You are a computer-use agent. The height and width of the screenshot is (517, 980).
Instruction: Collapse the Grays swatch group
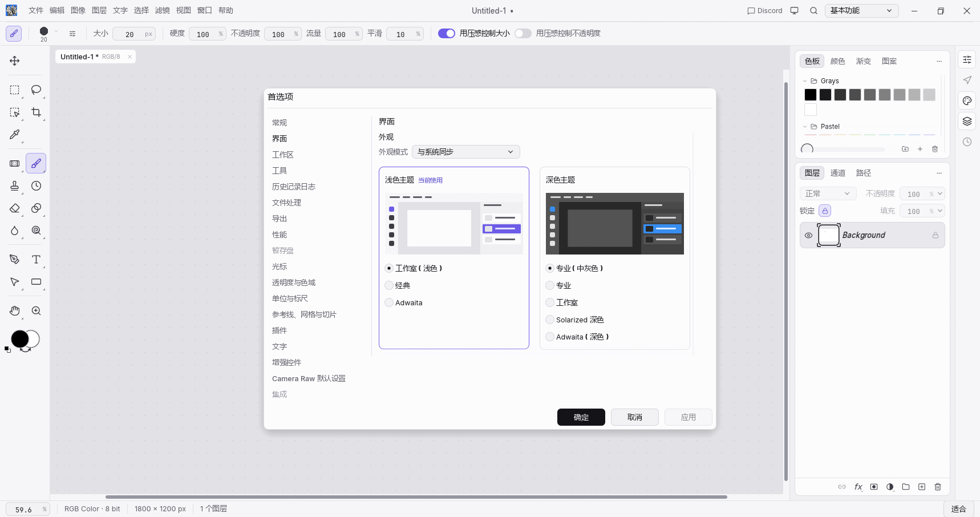tap(805, 81)
